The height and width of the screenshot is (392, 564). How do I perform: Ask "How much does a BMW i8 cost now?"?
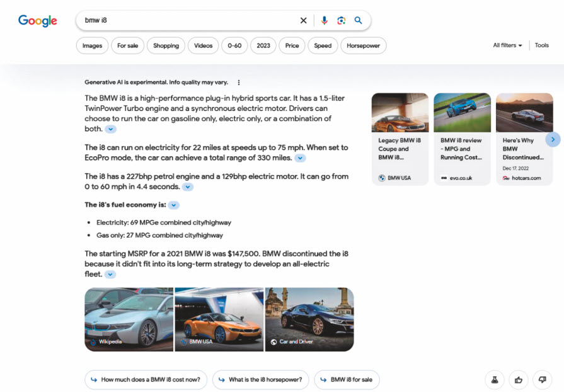[x=146, y=379]
